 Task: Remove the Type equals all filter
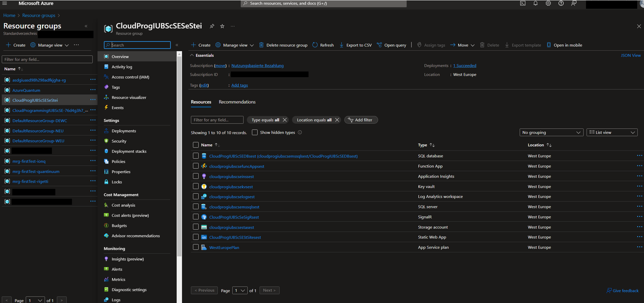tap(285, 120)
